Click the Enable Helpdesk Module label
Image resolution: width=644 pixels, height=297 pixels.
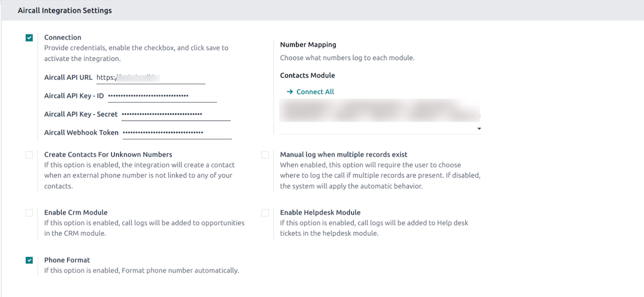pyautogui.click(x=320, y=212)
